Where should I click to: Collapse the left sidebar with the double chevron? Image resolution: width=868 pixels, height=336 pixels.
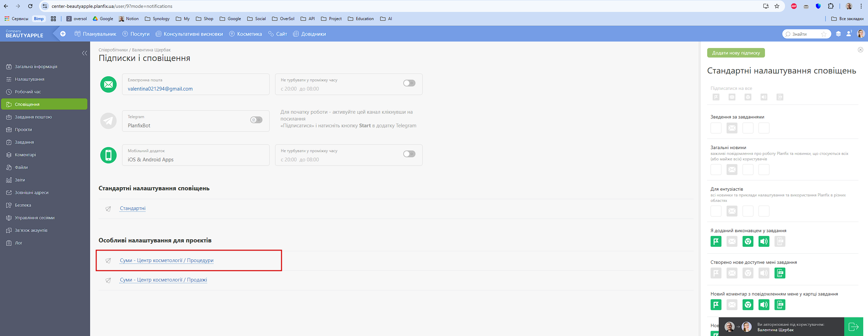pyautogui.click(x=84, y=53)
